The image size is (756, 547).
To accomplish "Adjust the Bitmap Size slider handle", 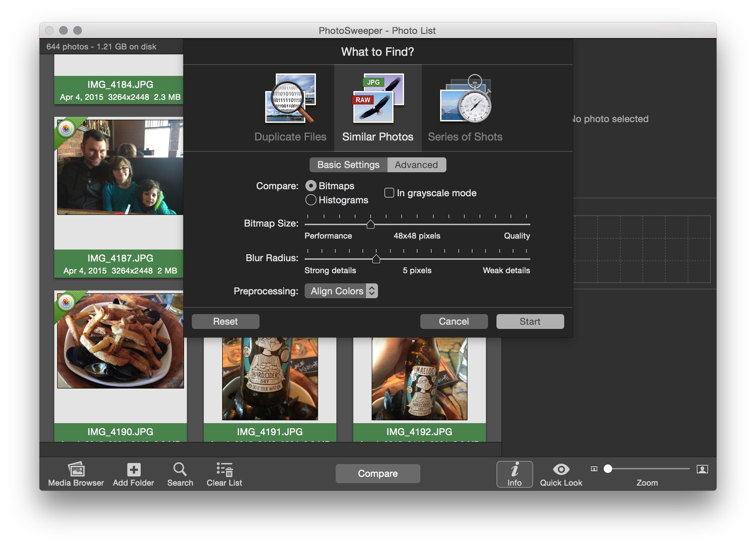I will click(x=371, y=224).
